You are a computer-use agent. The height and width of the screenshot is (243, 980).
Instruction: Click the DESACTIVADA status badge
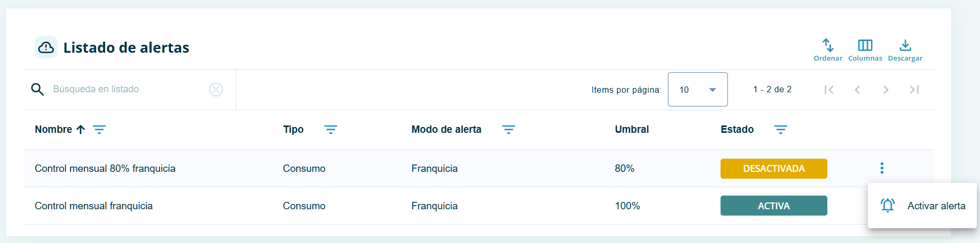pos(774,169)
